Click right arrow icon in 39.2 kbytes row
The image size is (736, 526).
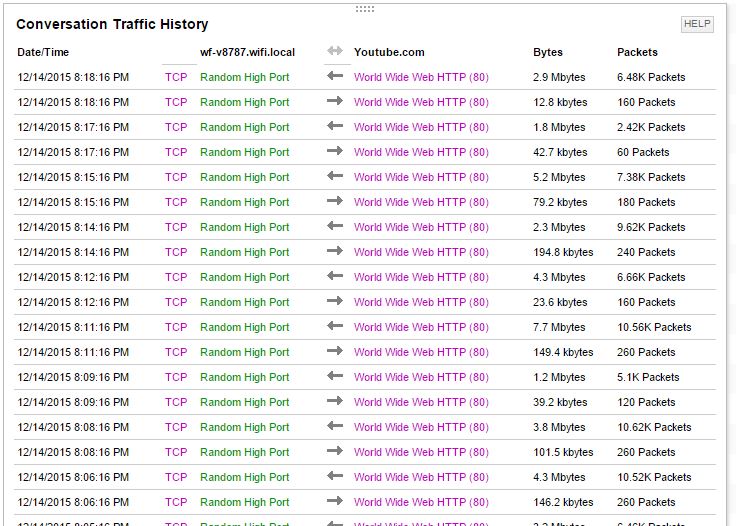point(335,400)
